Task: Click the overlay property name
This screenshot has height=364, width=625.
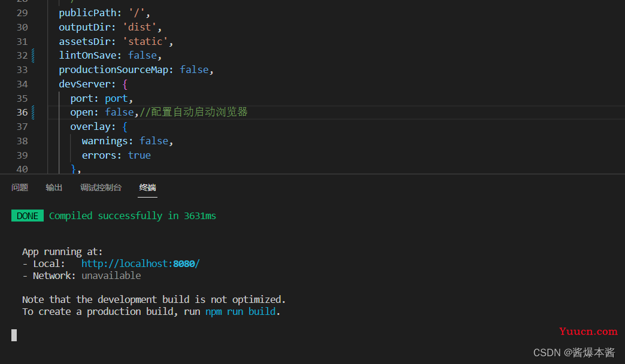Action: [x=90, y=127]
